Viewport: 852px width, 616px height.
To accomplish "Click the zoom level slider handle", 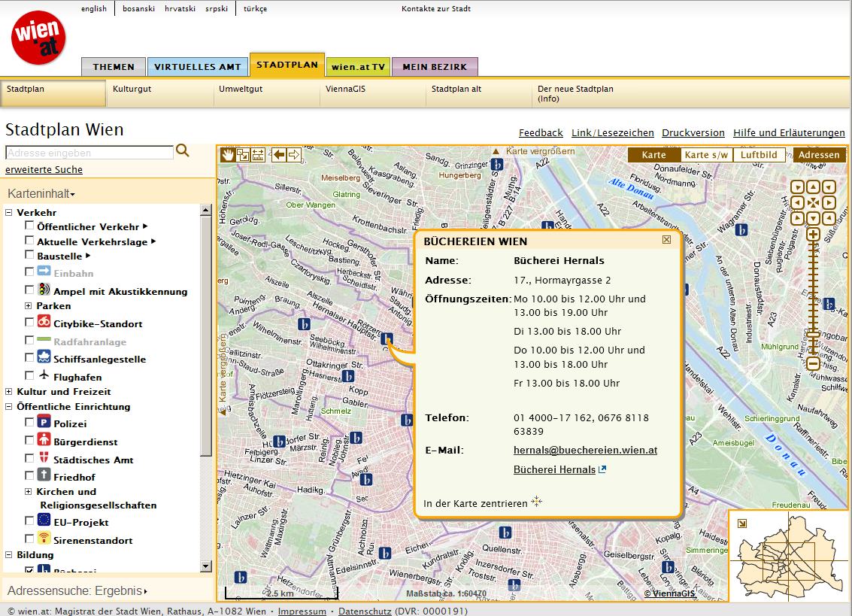I will click(813, 335).
